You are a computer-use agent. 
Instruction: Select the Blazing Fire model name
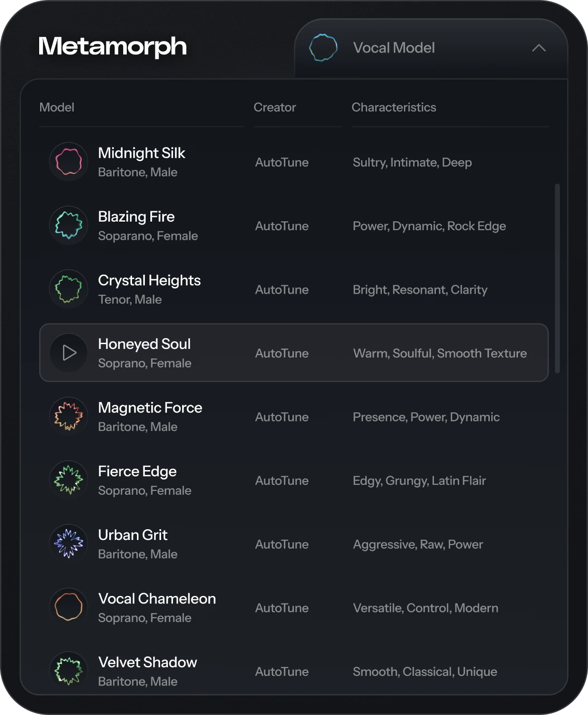[136, 217]
